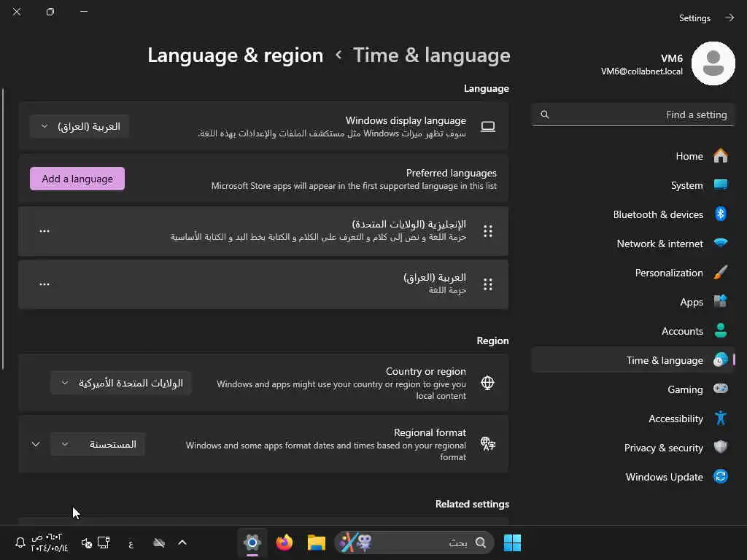The width and height of the screenshot is (747, 560).
Task: Click drag handle for العربية (العراق) language row
Action: point(488,284)
